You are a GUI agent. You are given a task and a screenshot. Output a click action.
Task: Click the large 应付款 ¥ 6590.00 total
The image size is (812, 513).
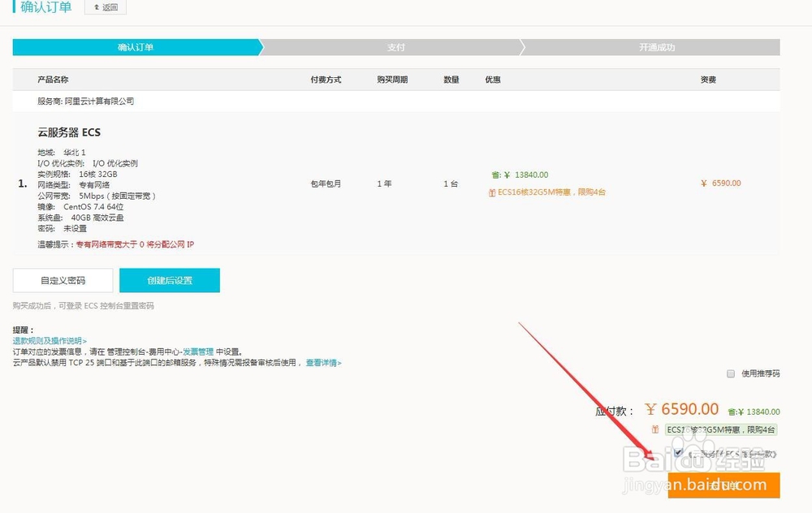682,409
